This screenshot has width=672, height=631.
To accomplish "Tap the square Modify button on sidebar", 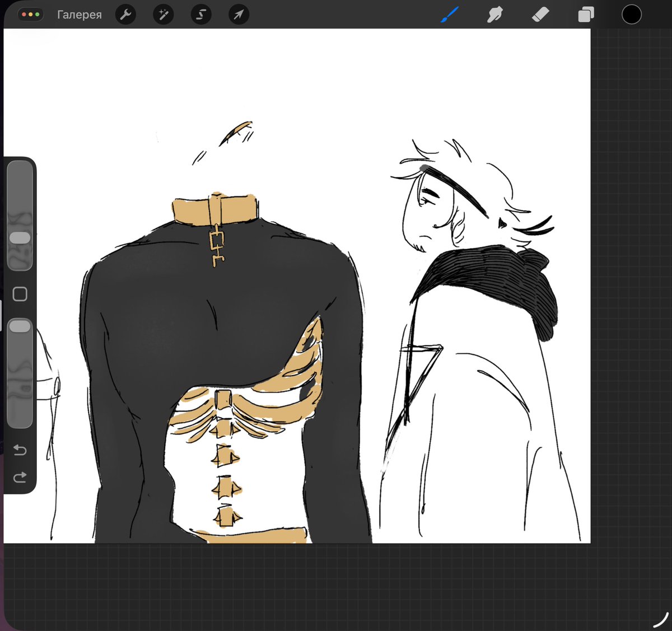I will coord(20,294).
